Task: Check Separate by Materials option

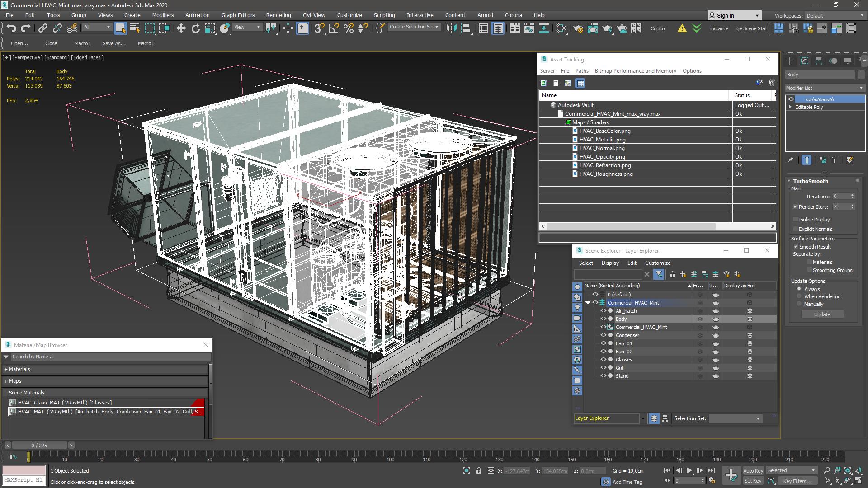Action: (810, 262)
